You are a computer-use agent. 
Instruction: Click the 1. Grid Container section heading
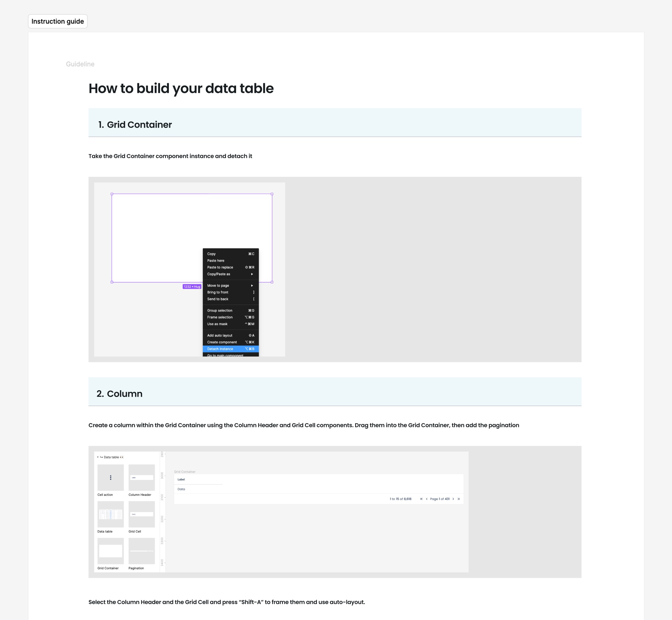click(x=135, y=125)
